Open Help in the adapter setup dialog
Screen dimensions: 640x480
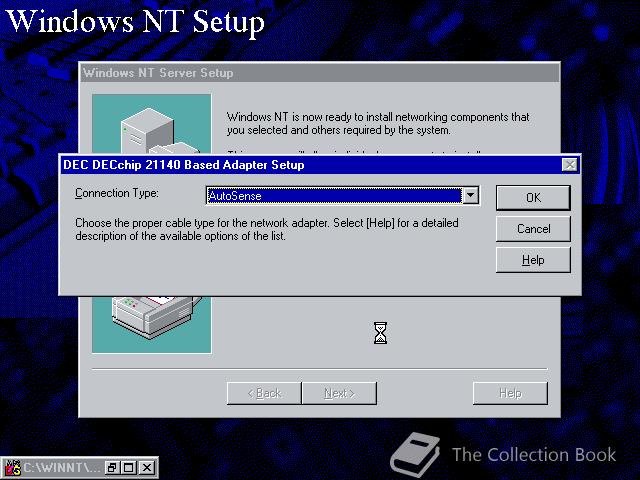[x=533, y=260]
